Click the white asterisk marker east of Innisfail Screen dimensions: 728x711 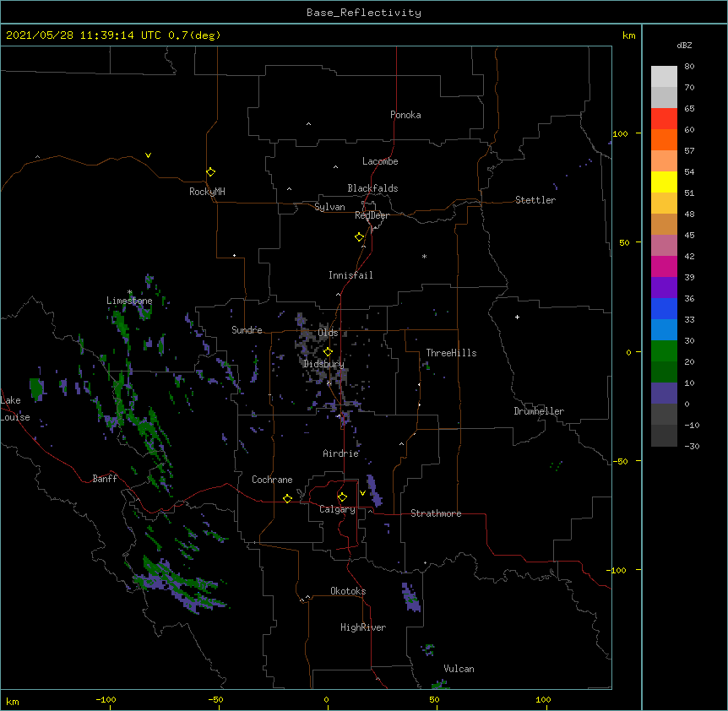pyautogui.click(x=424, y=256)
